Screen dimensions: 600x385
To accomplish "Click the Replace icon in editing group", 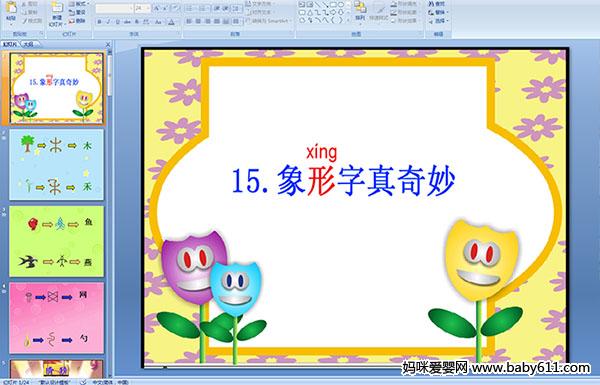I will pyautogui.click(x=437, y=12).
